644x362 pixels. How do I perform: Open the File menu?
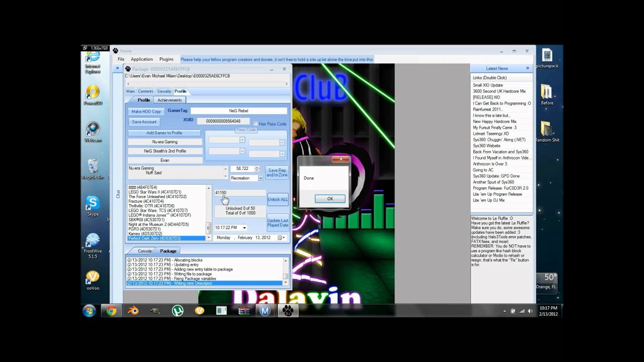pos(121,59)
